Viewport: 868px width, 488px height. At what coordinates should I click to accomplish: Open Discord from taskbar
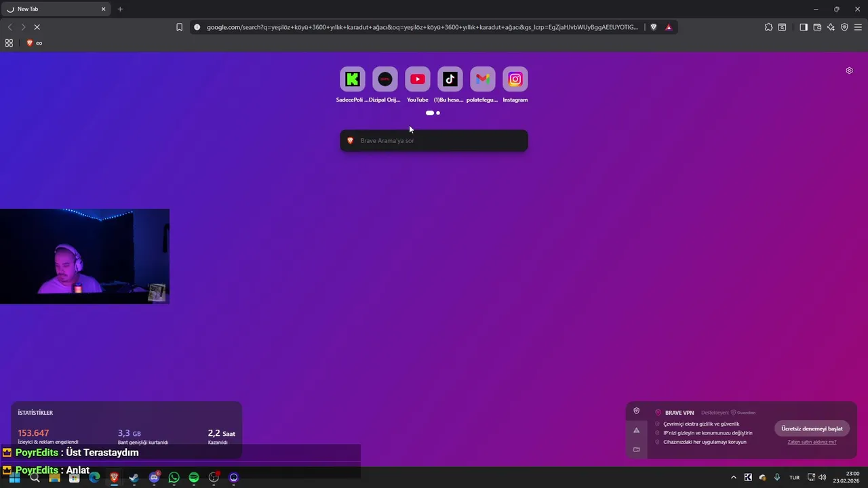154,477
